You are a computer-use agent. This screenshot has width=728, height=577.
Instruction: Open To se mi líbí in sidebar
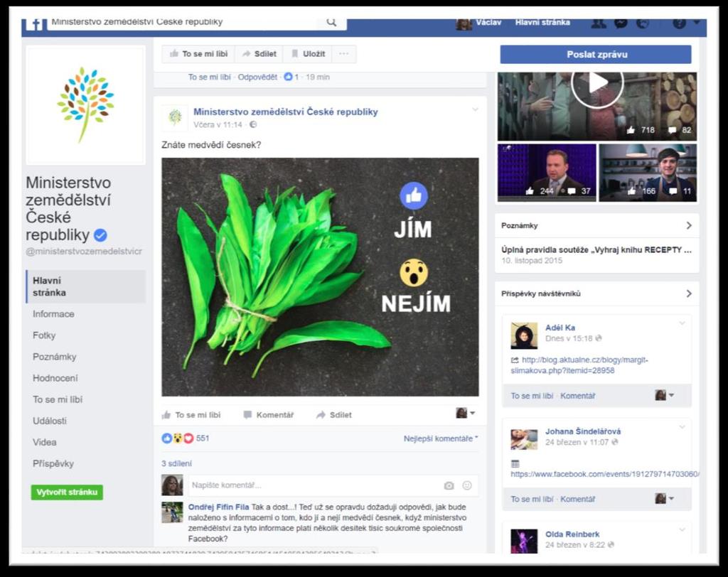pyautogui.click(x=58, y=399)
